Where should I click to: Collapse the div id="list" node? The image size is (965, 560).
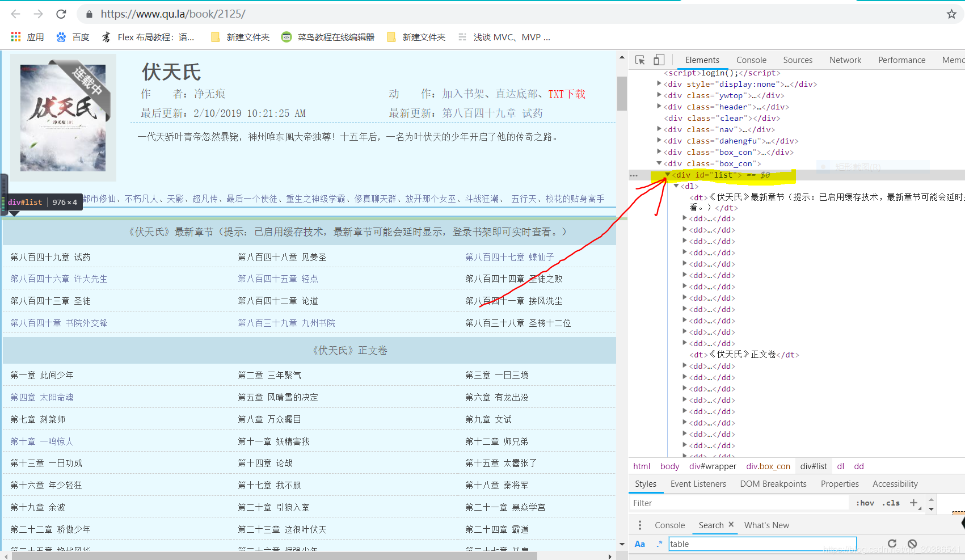668,174
